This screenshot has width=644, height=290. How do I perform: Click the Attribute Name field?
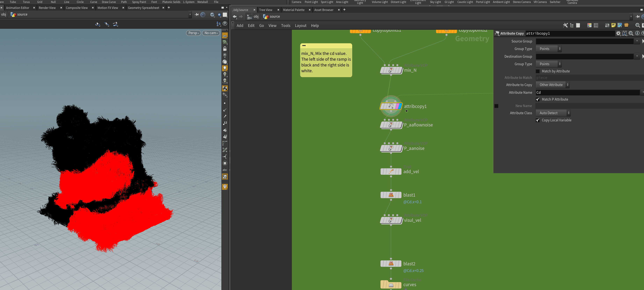[588, 93]
